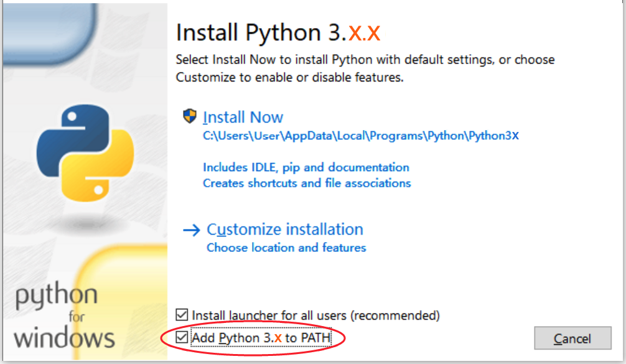Click the UAC shield icon beside Install Now

click(190, 116)
